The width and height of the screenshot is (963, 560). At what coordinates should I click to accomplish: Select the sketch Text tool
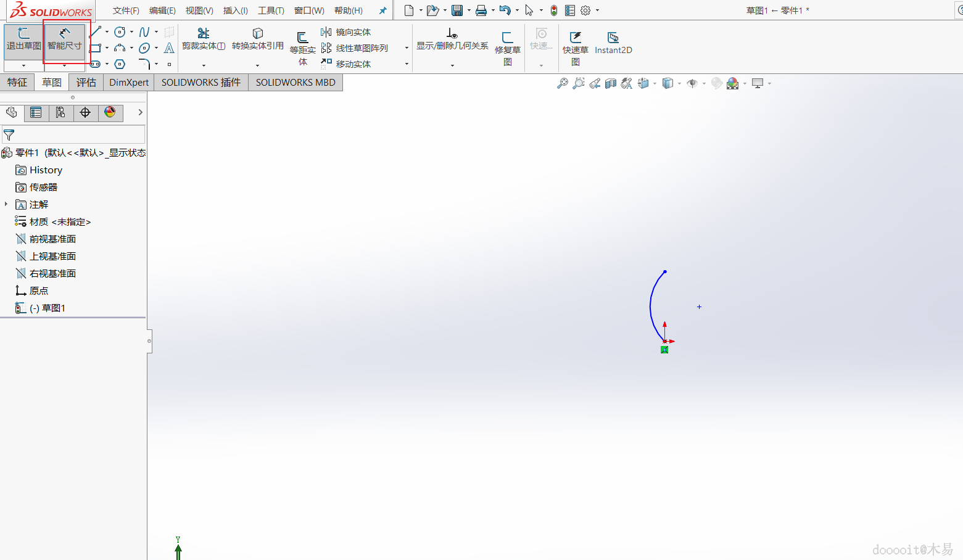pos(169,48)
